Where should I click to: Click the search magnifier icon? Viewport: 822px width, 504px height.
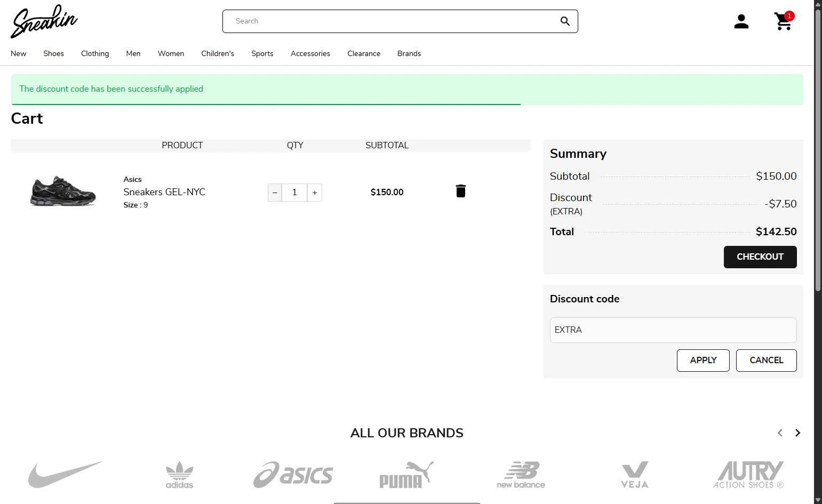565,21
